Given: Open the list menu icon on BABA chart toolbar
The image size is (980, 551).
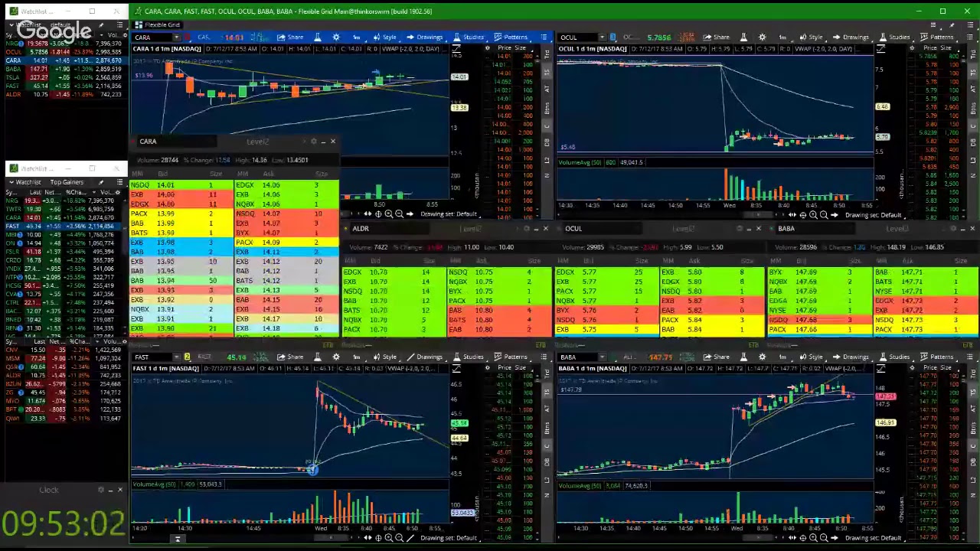Looking at the screenshot, I should tap(970, 357).
